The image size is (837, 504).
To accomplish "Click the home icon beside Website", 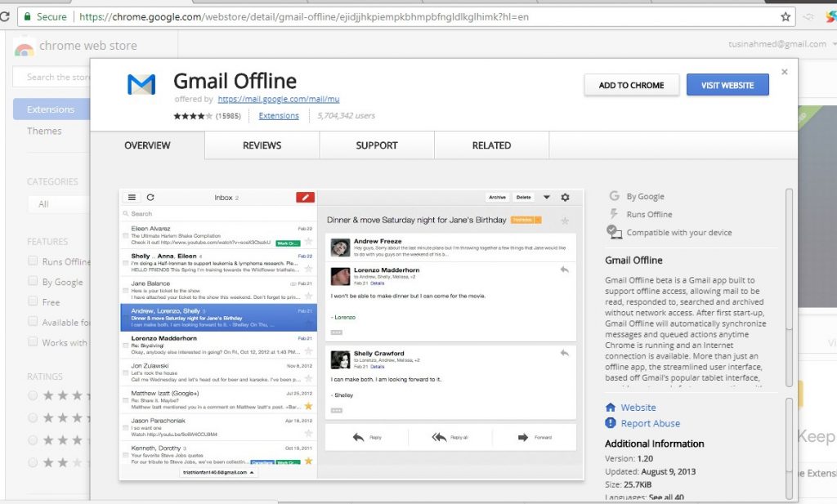I will [x=611, y=408].
